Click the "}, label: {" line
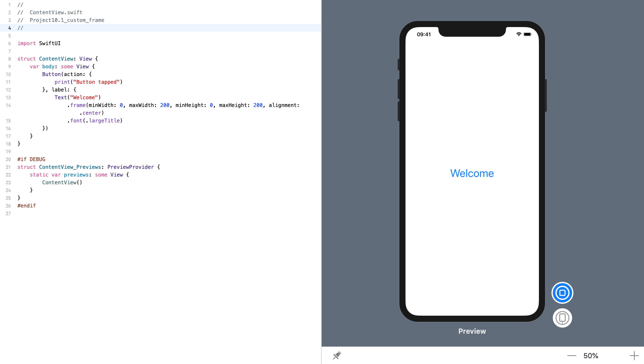The width and height of the screenshot is (644, 364). coord(59,90)
